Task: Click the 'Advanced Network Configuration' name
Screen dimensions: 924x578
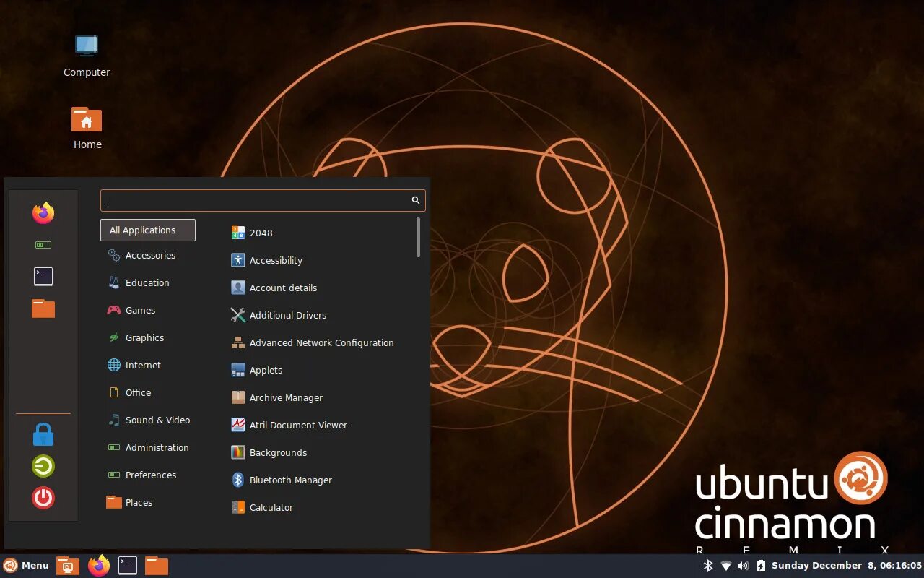Action: click(322, 342)
